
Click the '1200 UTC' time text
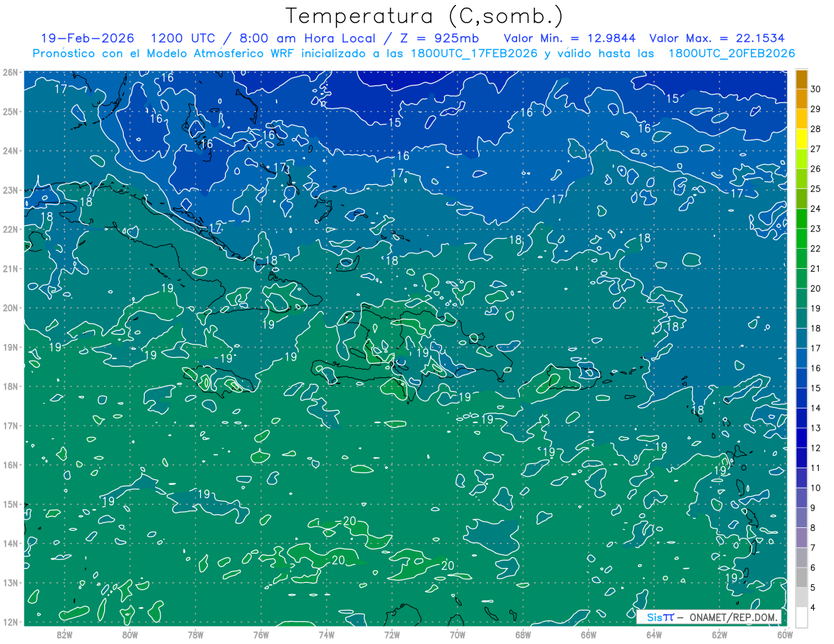click(x=183, y=38)
